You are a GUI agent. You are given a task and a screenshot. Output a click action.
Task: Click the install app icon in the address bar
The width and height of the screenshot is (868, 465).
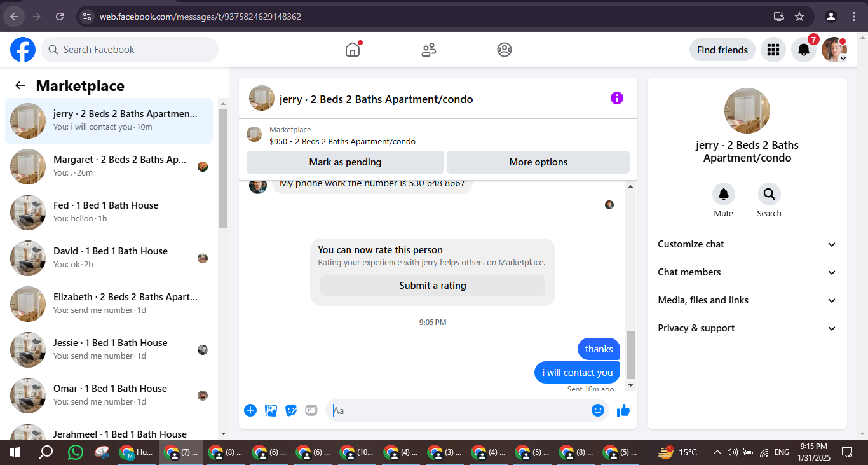click(x=778, y=17)
